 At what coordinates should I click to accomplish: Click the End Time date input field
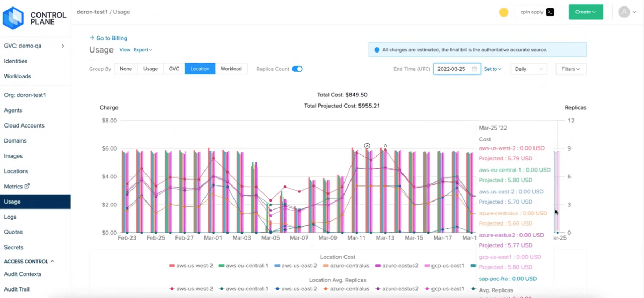pyautogui.click(x=457, y=69)
